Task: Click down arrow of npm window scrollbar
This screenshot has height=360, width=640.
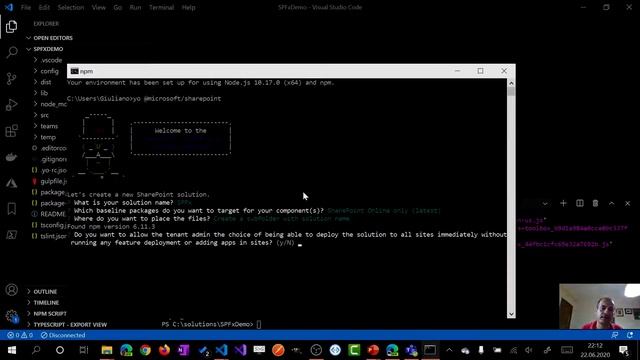Action: [511, 314]
